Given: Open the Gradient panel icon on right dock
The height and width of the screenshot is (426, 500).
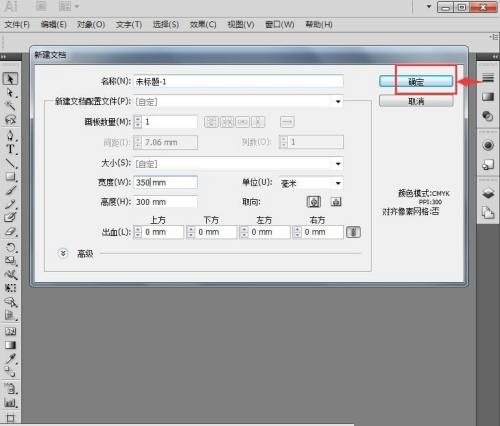Looking at the screenshot, I should [488, 97].
